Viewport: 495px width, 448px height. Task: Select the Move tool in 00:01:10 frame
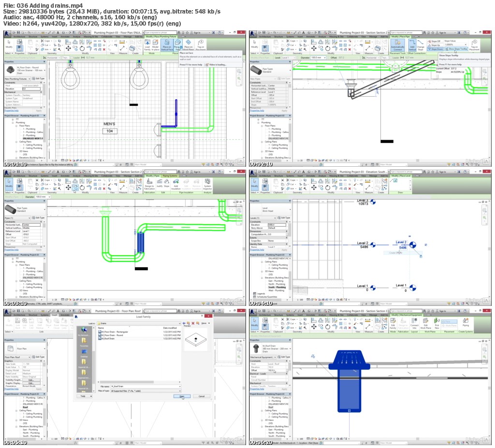coord(68,48)
